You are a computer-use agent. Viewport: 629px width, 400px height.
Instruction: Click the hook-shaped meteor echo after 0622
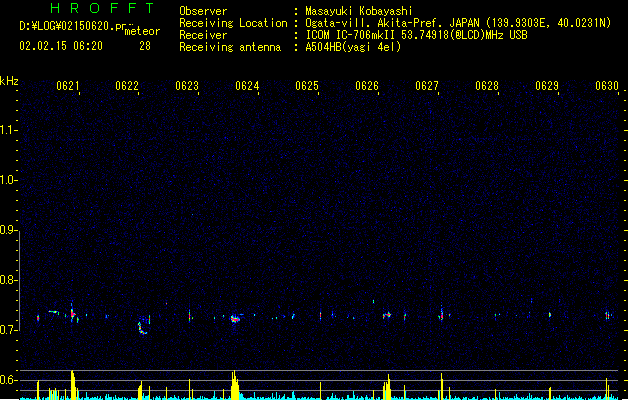point(143,328)
